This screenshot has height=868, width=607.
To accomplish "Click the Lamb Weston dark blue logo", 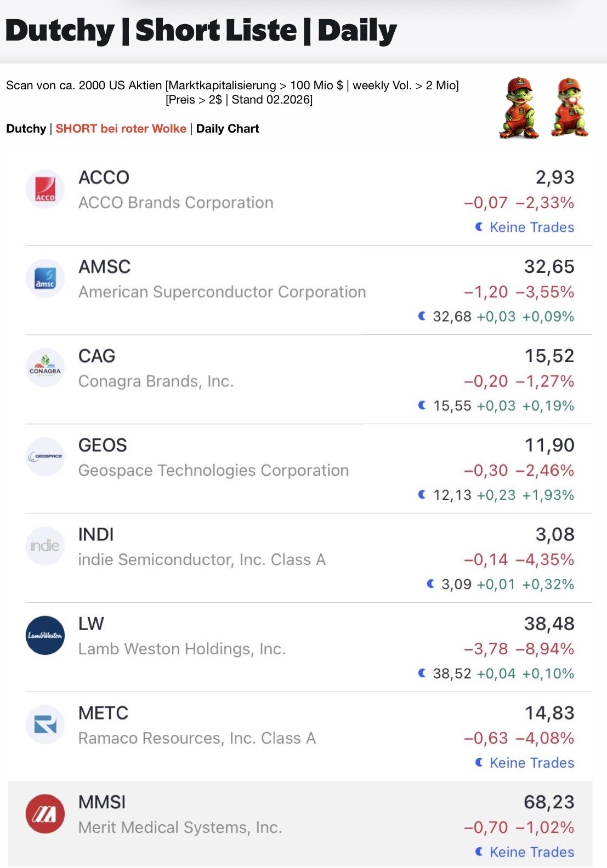I will 45,635.
